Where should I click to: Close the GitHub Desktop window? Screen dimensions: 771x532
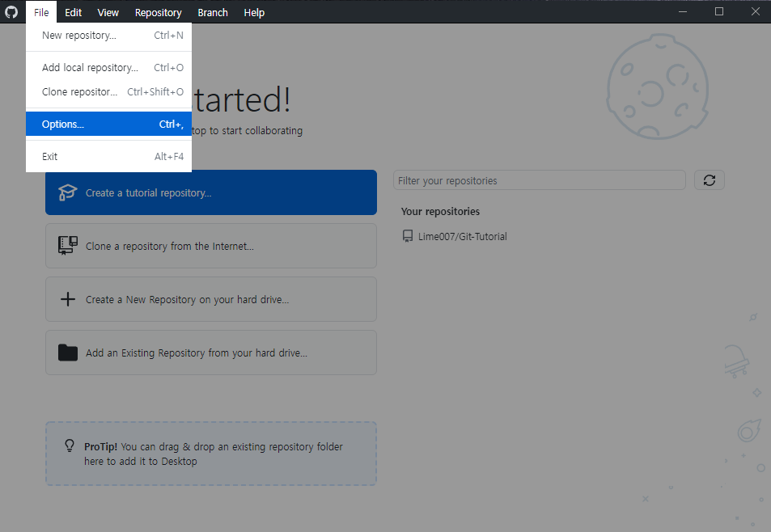click(756, 12)
